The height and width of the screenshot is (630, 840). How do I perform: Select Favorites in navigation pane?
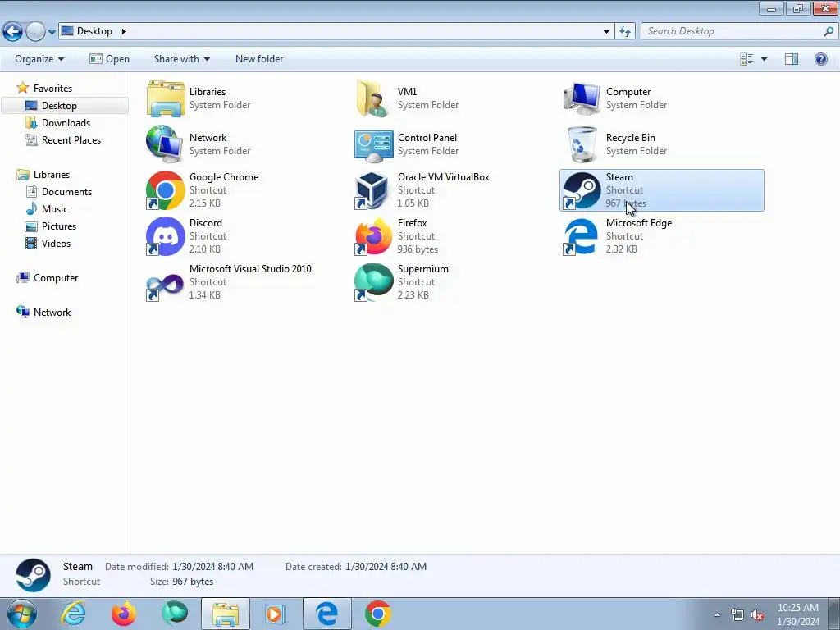52,89
